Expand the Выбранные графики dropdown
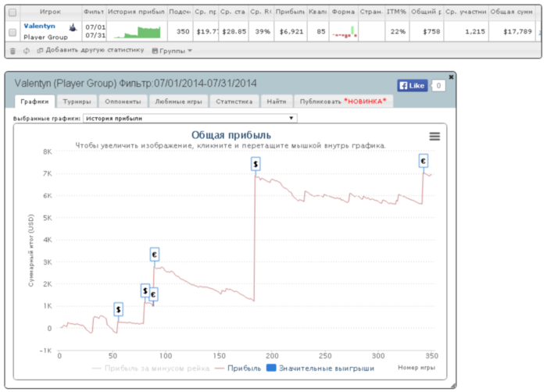 point(190,118)
